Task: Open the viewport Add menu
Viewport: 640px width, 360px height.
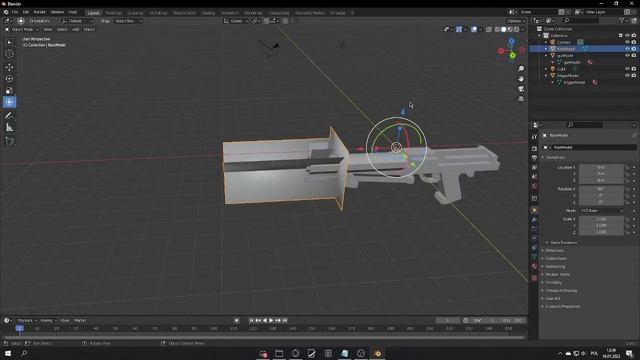Action: pyautogui.click(x=76, y=29)
